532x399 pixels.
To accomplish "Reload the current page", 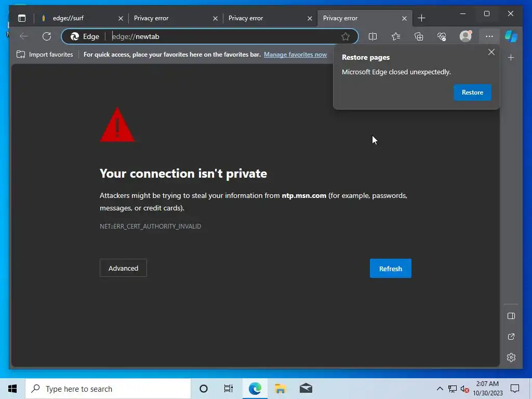I will pos(47,36).
